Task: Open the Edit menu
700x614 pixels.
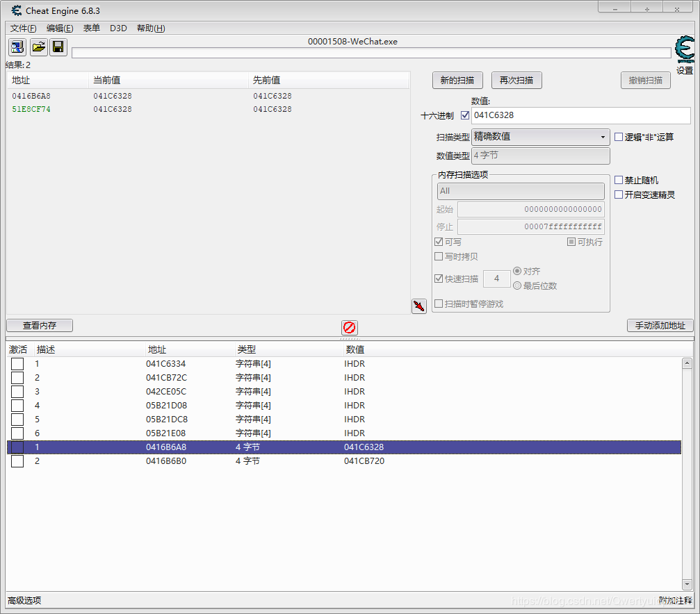Action: pos(60,28)
